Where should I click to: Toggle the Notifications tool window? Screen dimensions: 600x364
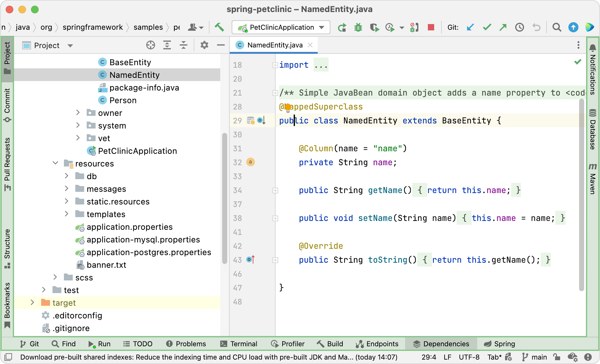[x=593, y=69]
